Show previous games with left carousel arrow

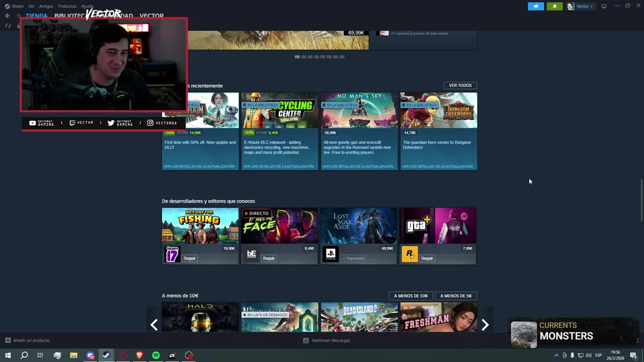coord(154,325)
